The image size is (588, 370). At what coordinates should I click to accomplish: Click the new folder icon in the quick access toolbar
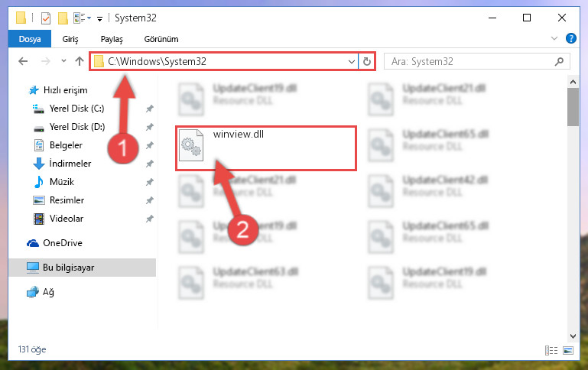[63, 18]
